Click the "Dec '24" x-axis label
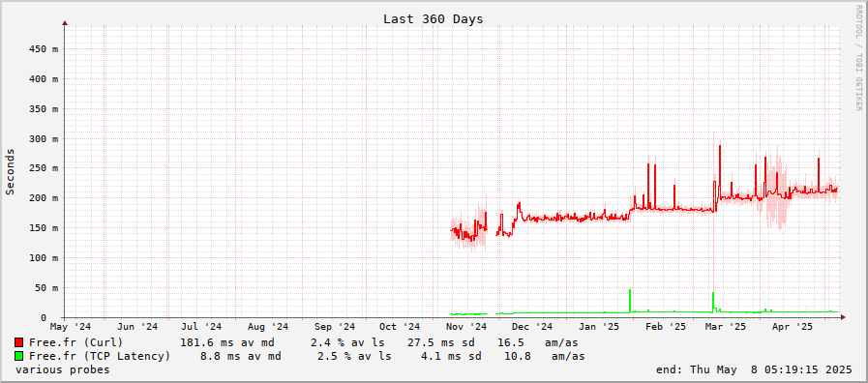The image size is (868, 383). [532, 327]
